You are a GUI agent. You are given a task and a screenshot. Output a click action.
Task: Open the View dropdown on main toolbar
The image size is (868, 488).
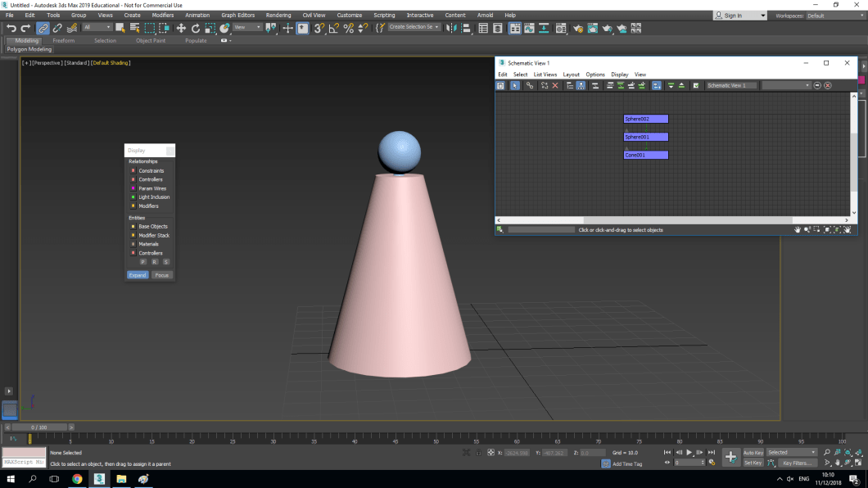tap(248, 27)
